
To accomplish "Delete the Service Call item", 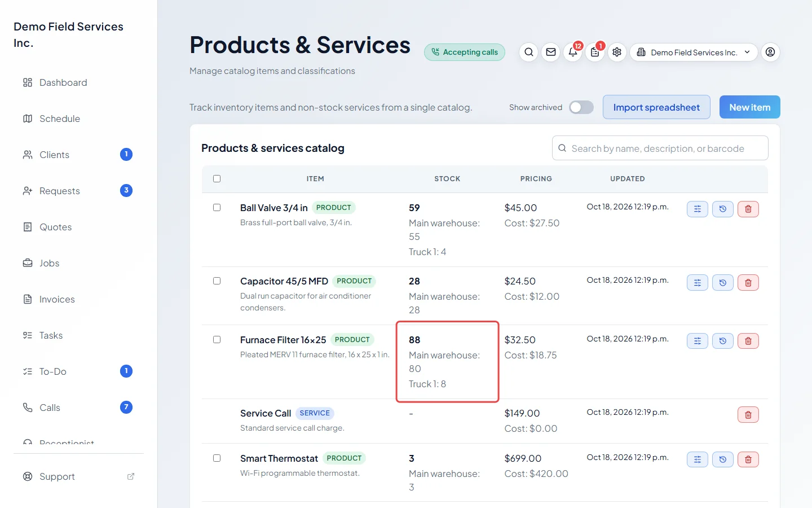I will tap(748, 414).
